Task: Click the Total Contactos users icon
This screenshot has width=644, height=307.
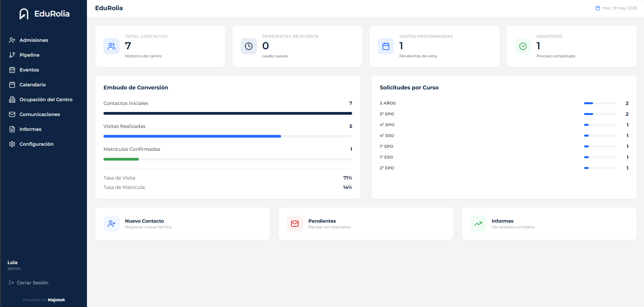Action: click(112, 46)
